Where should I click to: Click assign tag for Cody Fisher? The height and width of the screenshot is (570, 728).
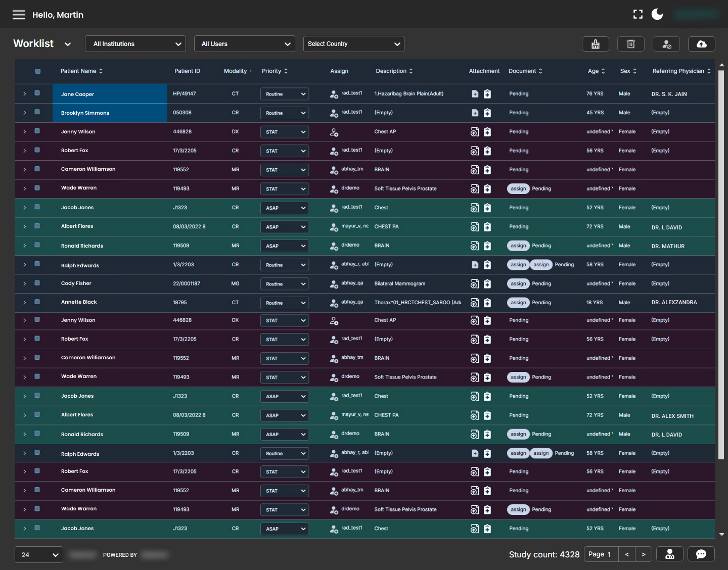pos(518,284)
